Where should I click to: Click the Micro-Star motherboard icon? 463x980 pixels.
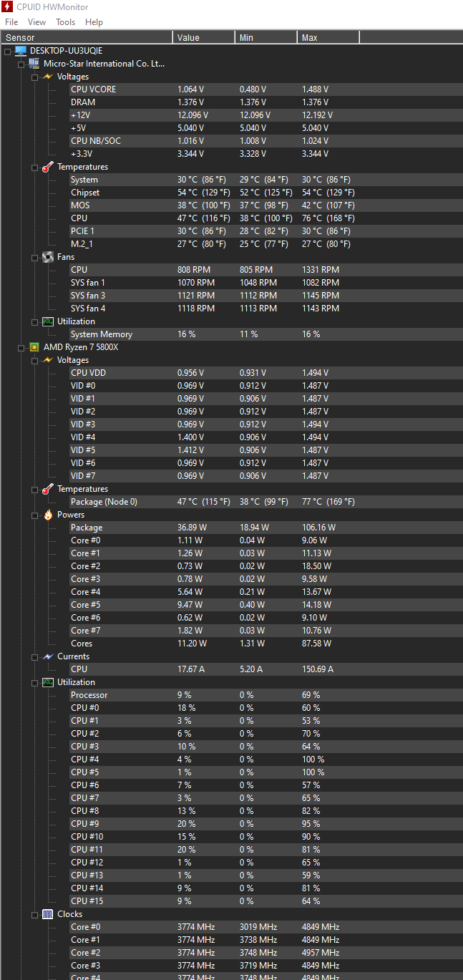pyautogui.click(x=34, y=64)
